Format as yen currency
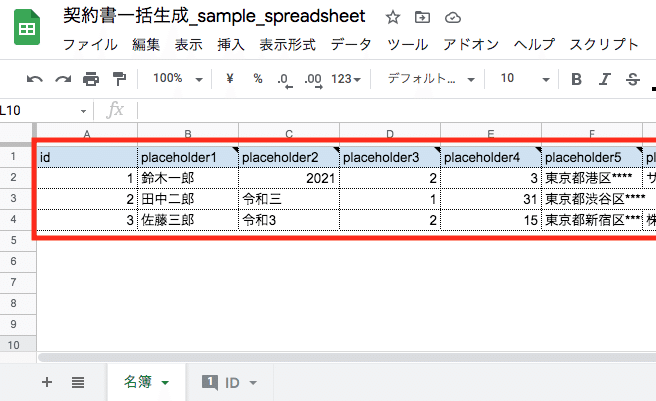This screenshot has width=656, height=401. 230,78
